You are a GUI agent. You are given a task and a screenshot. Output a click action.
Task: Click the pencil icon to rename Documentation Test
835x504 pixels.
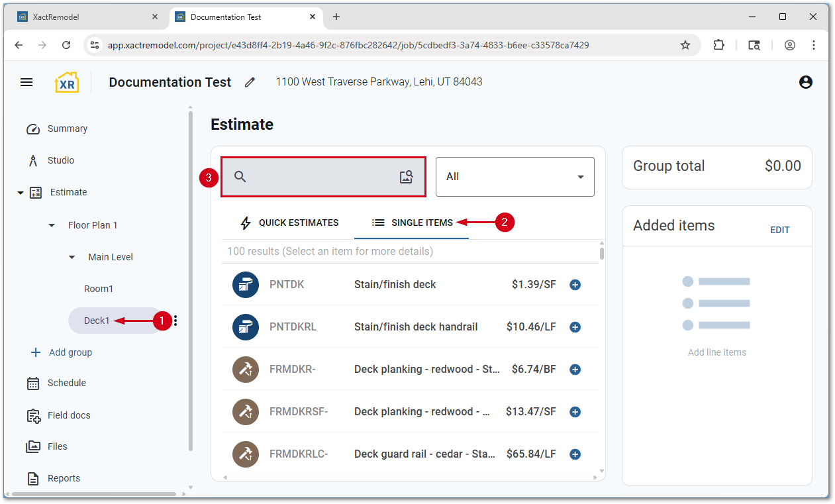tap(250, 82)
